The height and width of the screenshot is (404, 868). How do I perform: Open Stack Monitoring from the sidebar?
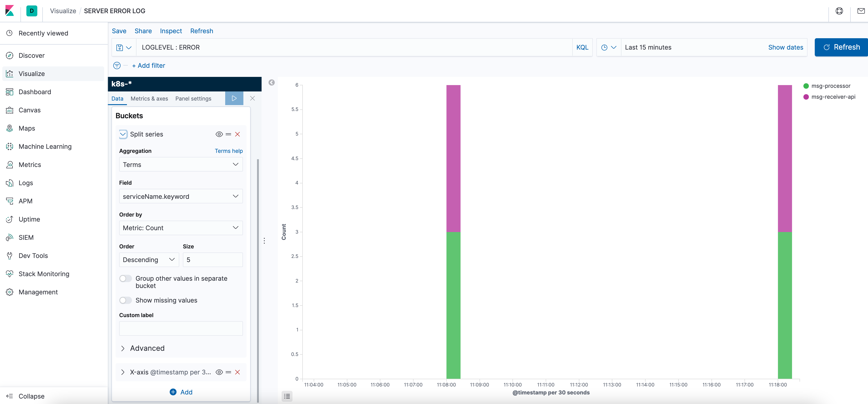[x=44, y=274]
